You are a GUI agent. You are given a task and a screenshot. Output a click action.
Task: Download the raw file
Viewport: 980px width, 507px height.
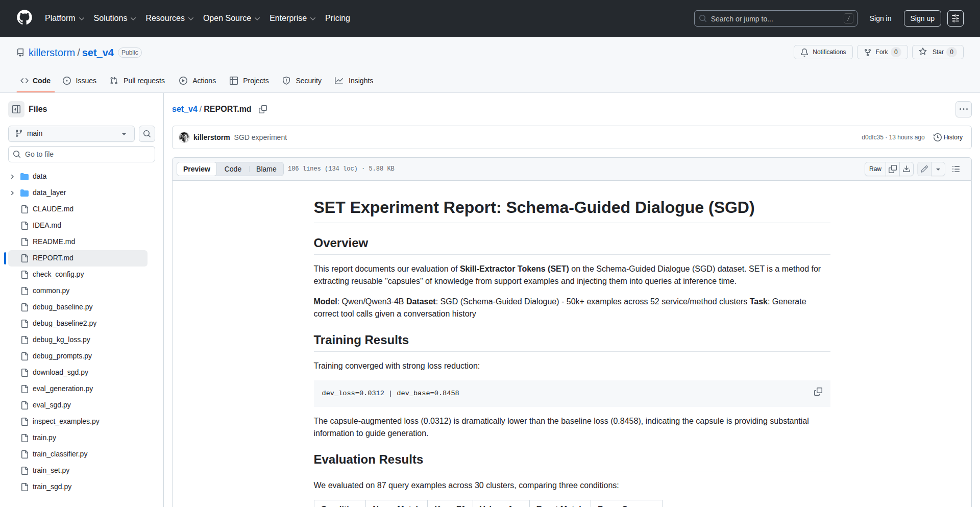click(906, 169)
